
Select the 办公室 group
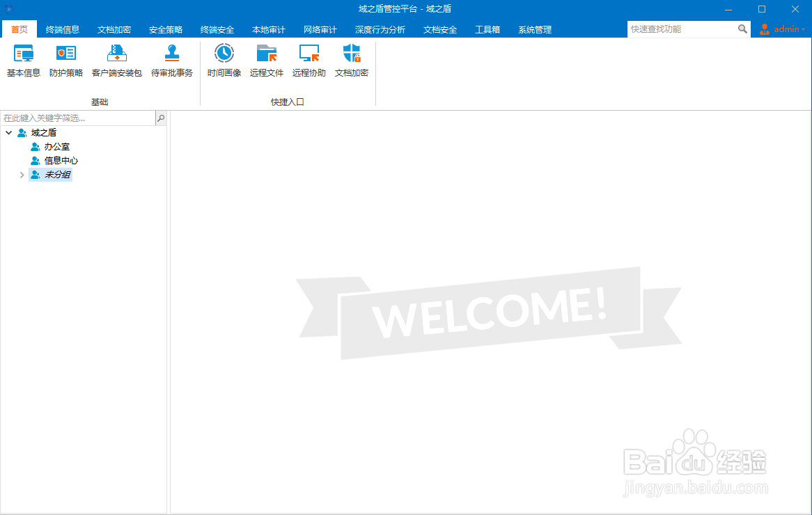pyautogui.click(x=56, y=146)
